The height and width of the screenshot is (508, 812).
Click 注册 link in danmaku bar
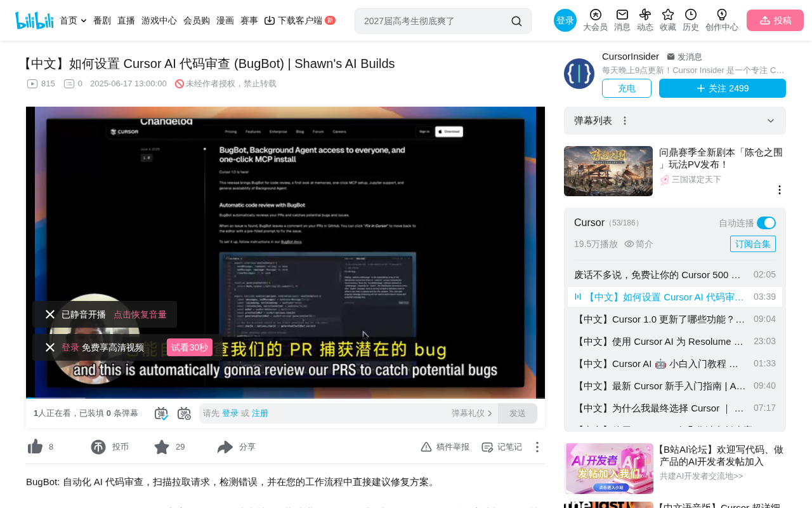[260, 413]
